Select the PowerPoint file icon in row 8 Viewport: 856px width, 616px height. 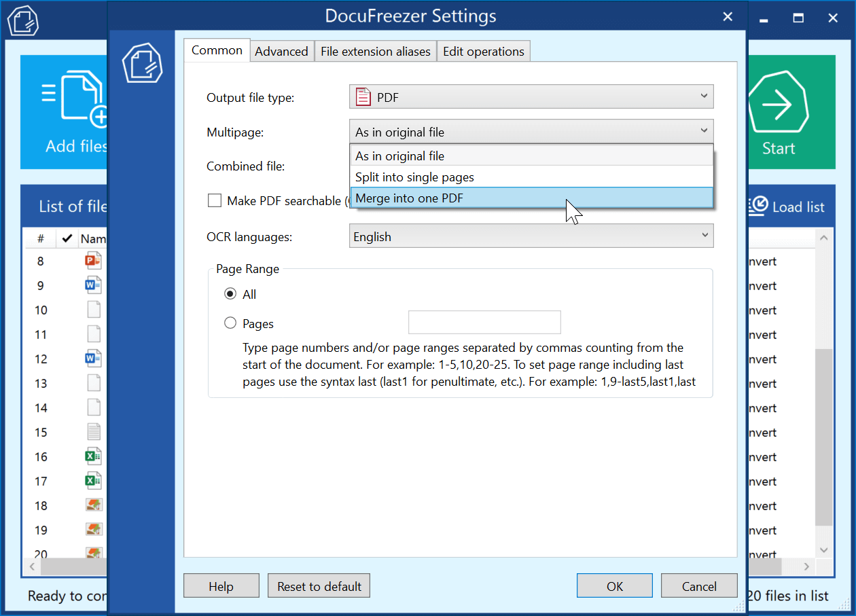(x=92, y=261)
